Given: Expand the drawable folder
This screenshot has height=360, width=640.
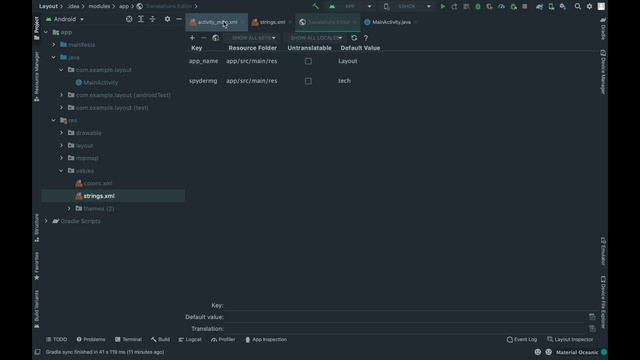Looking at the screenshot, I should coord(62,133).
